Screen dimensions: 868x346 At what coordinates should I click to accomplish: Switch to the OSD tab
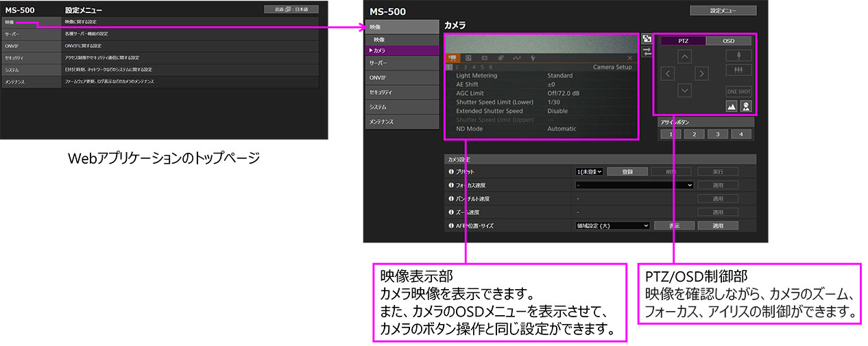coord(729,41)
